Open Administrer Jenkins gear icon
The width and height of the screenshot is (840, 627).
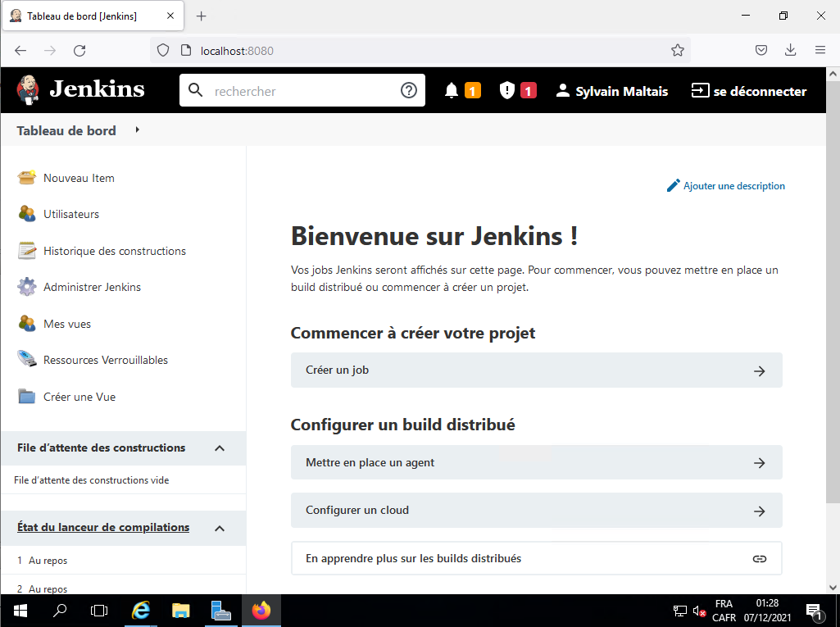27,287
